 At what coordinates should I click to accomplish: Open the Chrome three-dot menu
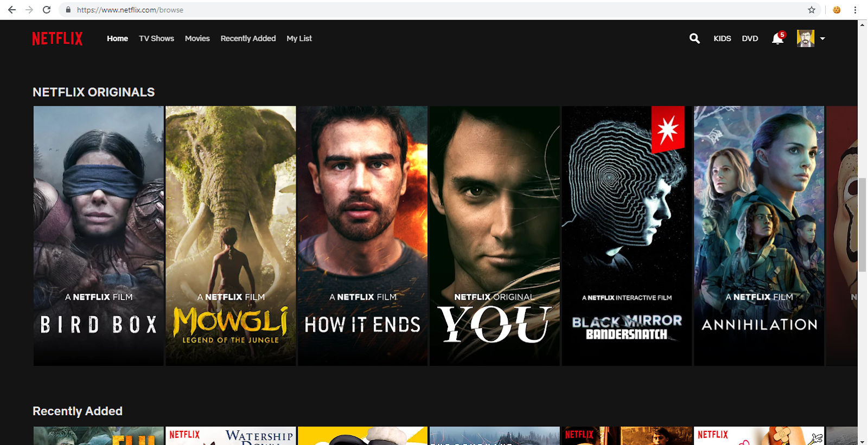[x=855, y=10]
